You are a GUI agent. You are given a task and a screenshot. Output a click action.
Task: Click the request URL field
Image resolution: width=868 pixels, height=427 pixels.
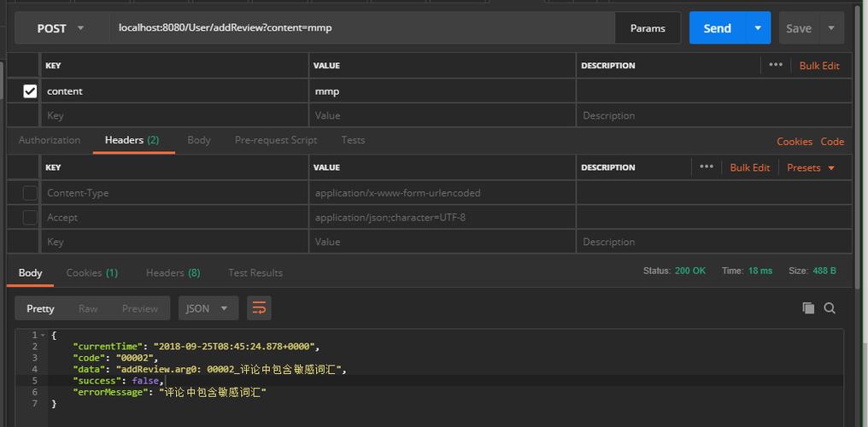pyautogui.click(x=362, y=27)
